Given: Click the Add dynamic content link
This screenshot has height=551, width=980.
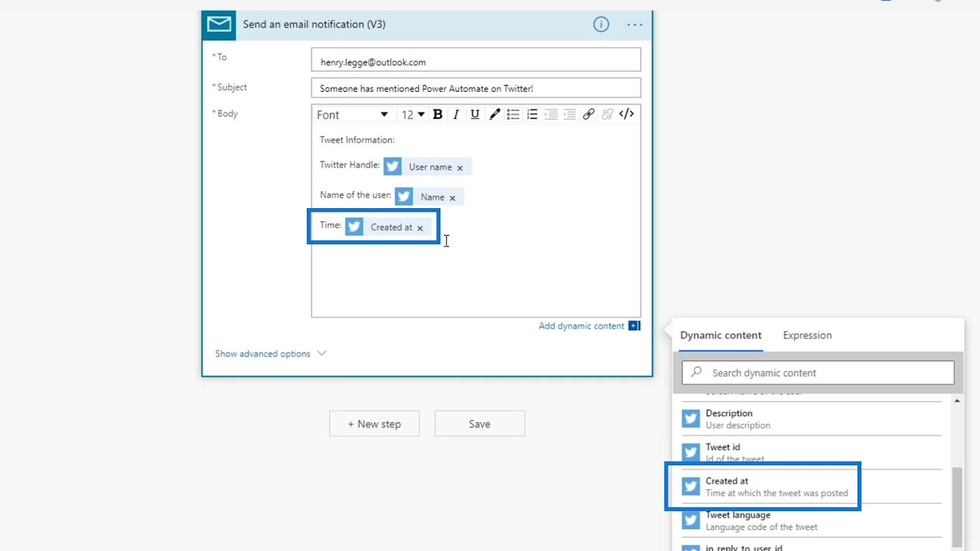Looking at the screenshot, I should tap(581, 326).
